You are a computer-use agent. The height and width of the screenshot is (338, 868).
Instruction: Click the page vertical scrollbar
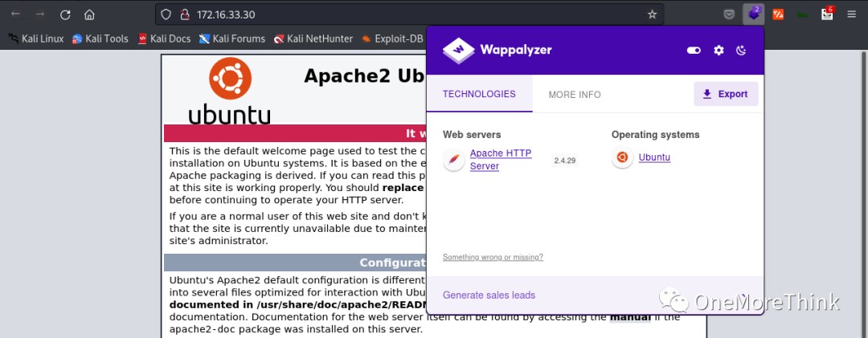[x=863, y=193]
